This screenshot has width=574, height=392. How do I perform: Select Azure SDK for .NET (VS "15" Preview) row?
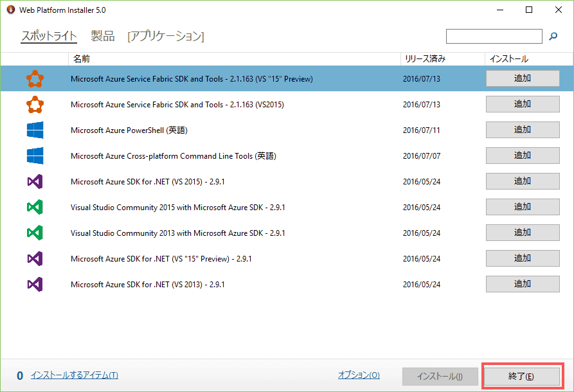287,259
